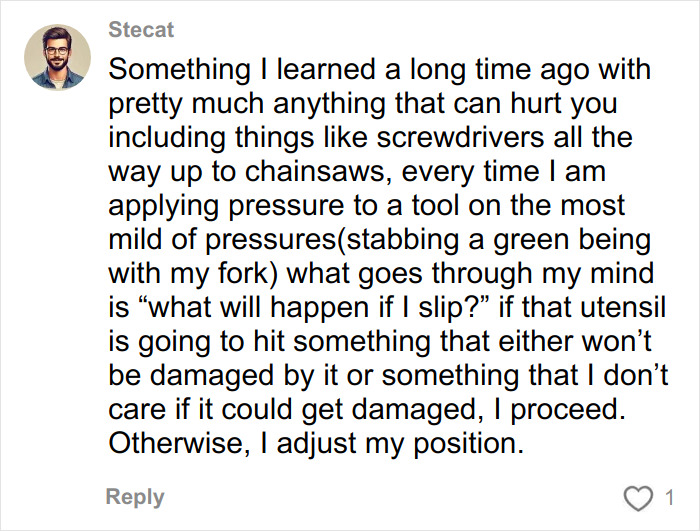Click Stecat's profile avatar picture
Image resolution: width=700 pixels, height=531 pixels.
point(51,57)
